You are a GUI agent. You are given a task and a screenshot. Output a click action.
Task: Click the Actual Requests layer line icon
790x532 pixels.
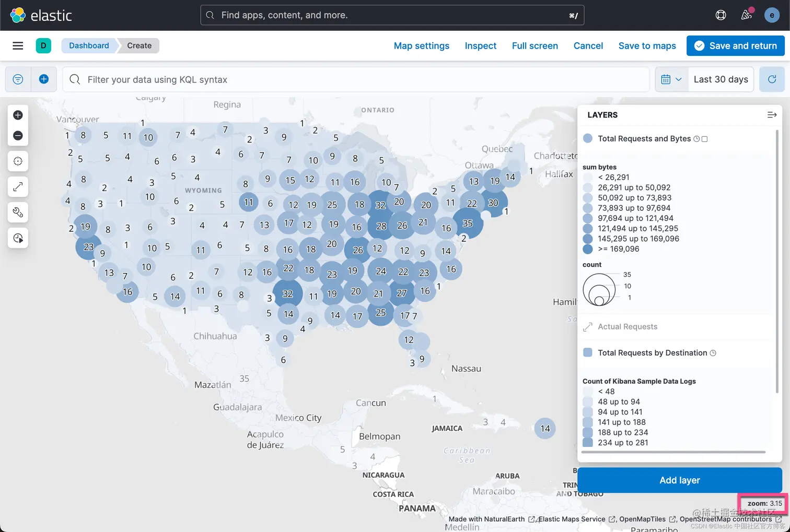[588, 327]
